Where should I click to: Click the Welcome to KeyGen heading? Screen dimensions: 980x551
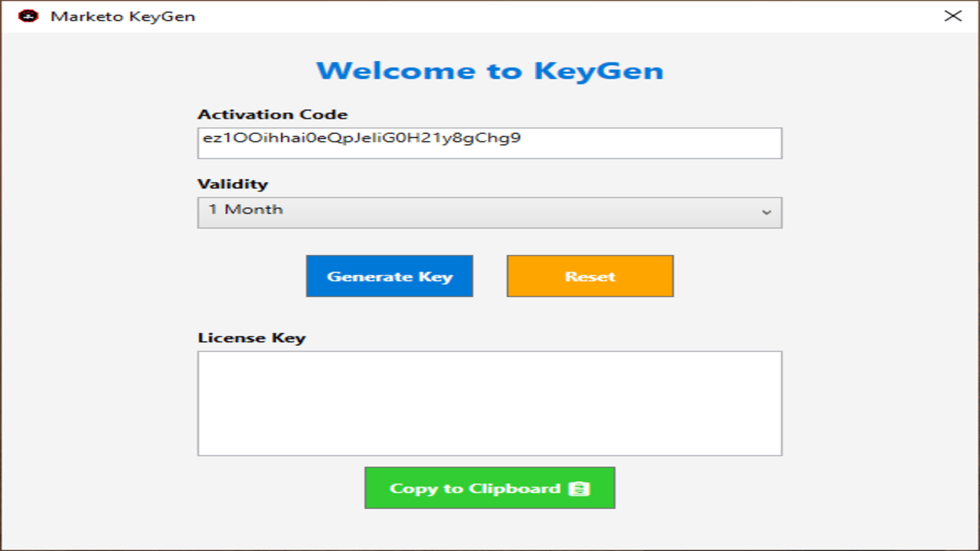tap(490, 70)
